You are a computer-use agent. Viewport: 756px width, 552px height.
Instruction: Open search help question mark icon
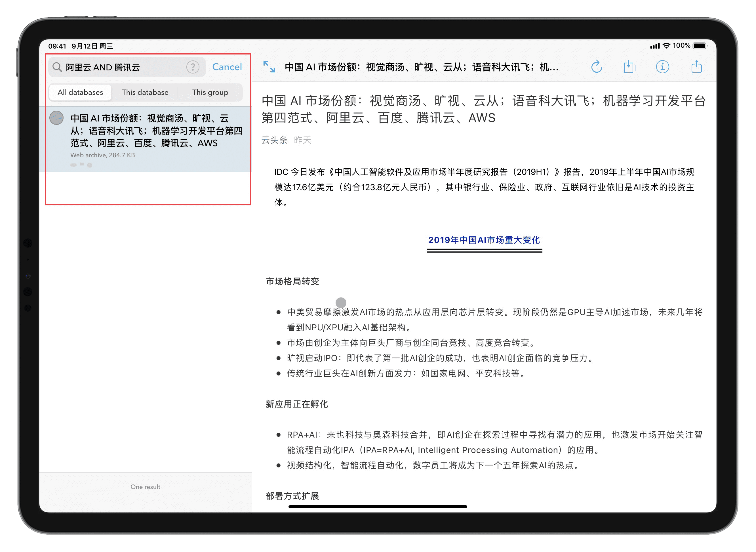point(193,67)
